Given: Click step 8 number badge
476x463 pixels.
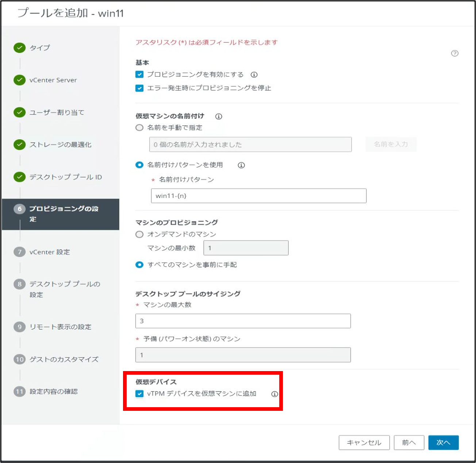Looking at the screenshot, I should 19,284.
